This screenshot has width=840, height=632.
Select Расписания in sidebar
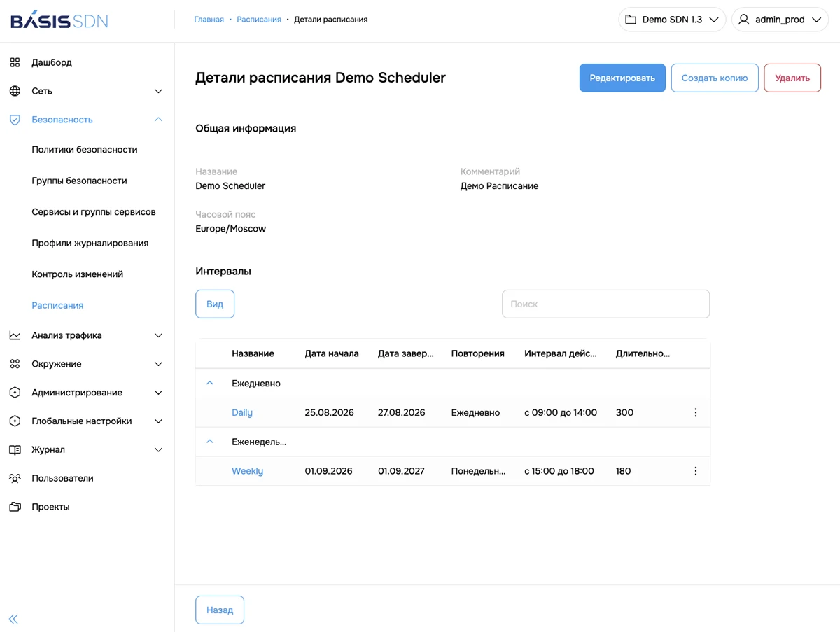point(57,305)
